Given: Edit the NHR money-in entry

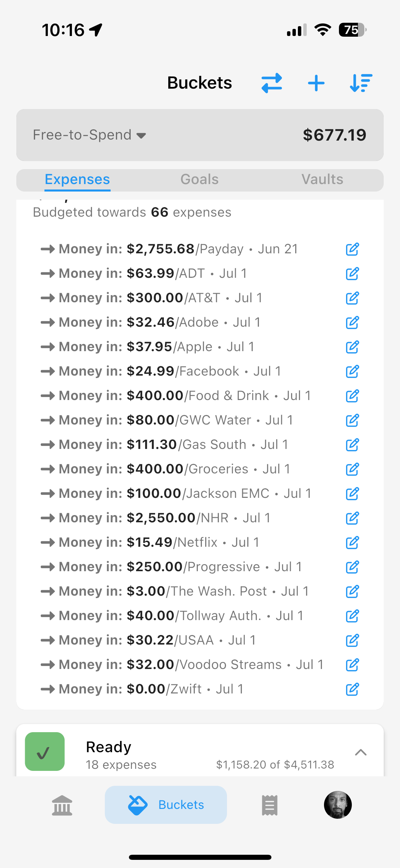Looking at the screenshot, I should [x=352, y=518].
